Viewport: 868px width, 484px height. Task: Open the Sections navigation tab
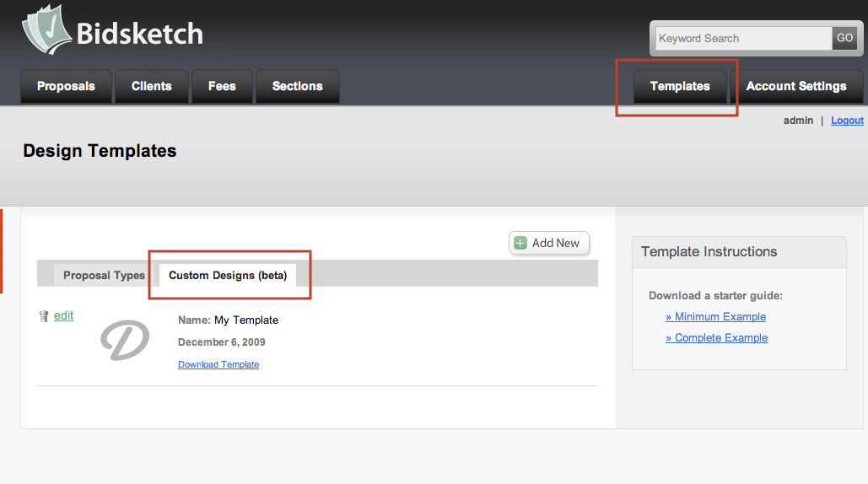pos(297,86)
